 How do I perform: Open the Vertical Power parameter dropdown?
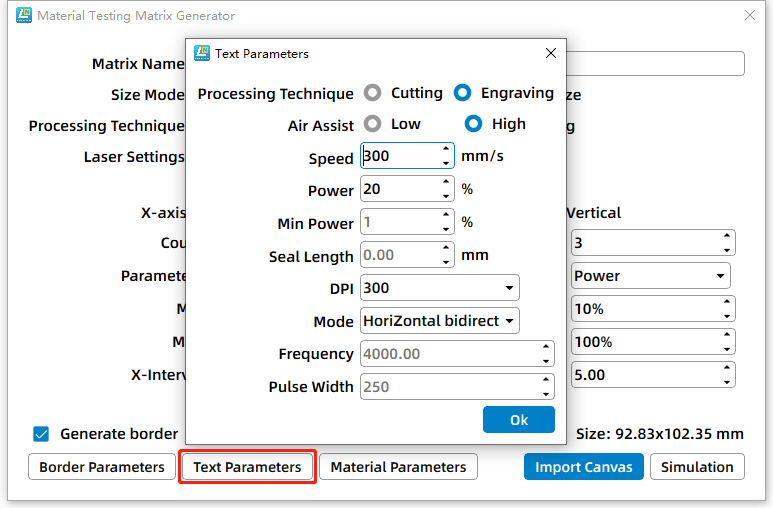pos(650,276)
